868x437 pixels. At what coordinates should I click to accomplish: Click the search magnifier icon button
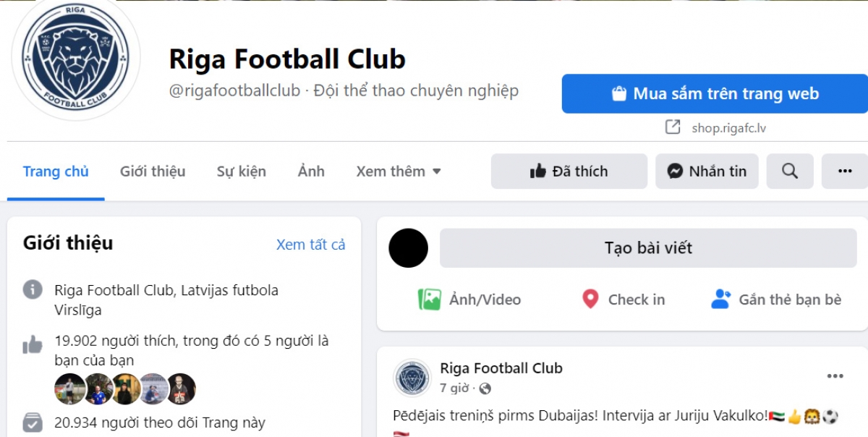tap(790, 171)
